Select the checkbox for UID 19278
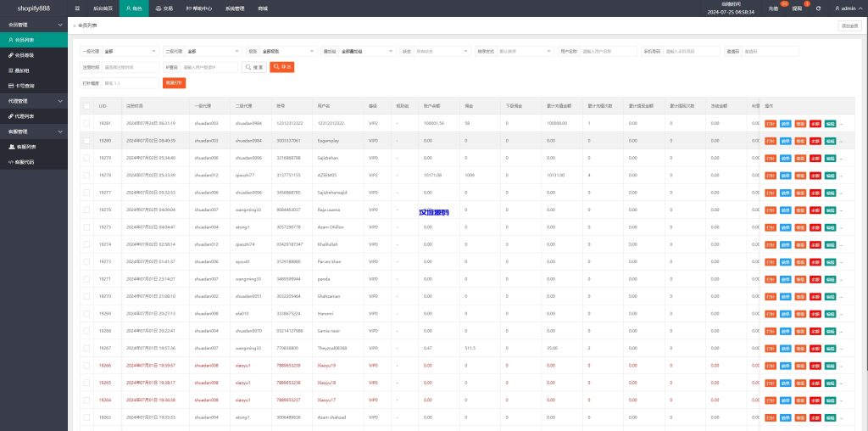Screen dimensions: 868x431 (x=86, y=175)
